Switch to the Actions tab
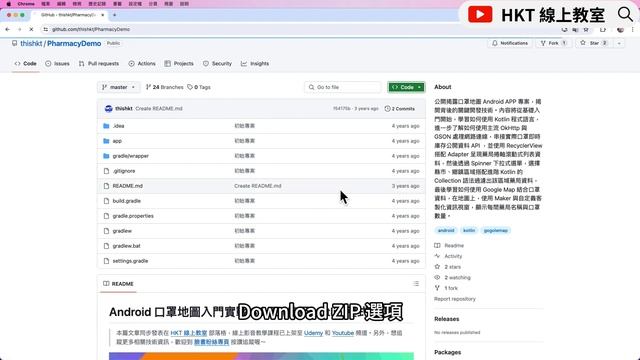Image resolution: width=640 pixels, height=360 pixels. tap(142, 64)
